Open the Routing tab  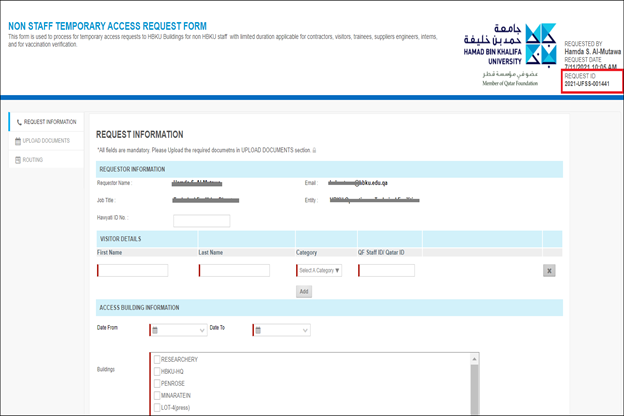point(46,160)
